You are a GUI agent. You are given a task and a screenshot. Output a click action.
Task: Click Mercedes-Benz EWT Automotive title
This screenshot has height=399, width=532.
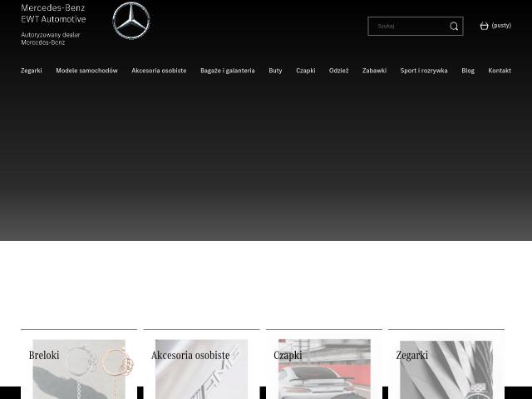click(x=53, y=13)
